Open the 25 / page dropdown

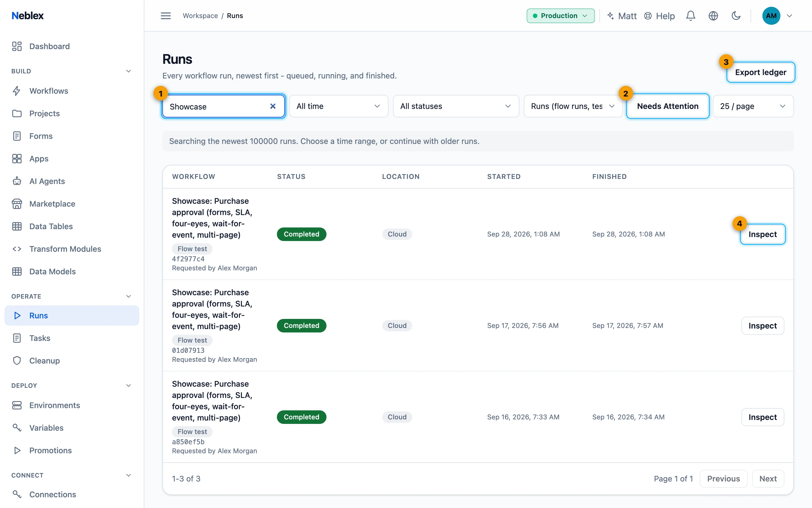753,106
